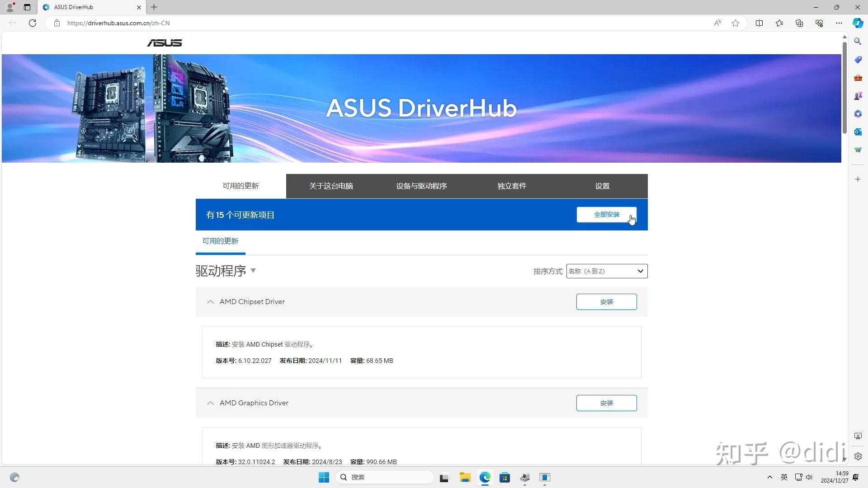
Task: Toggle favorites bar star icon in browser
Action: [x=735, y=23]
